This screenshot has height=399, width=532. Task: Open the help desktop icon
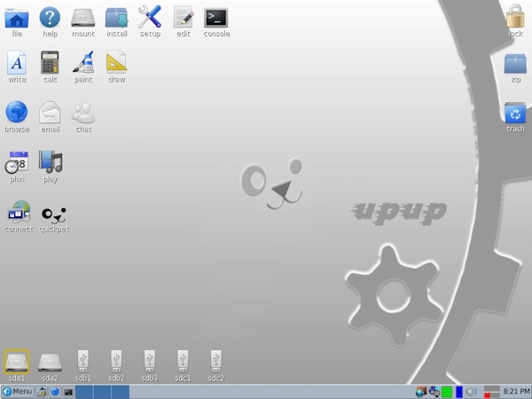click(50, 18)
